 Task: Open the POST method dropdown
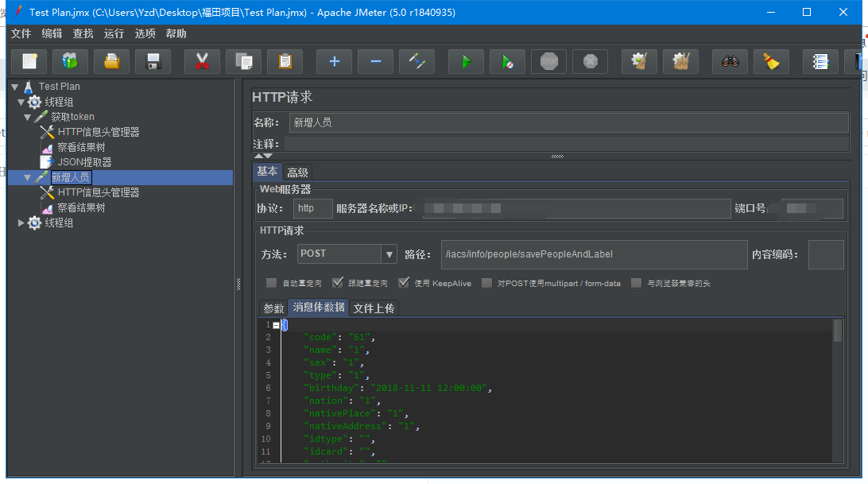[389, 254]
